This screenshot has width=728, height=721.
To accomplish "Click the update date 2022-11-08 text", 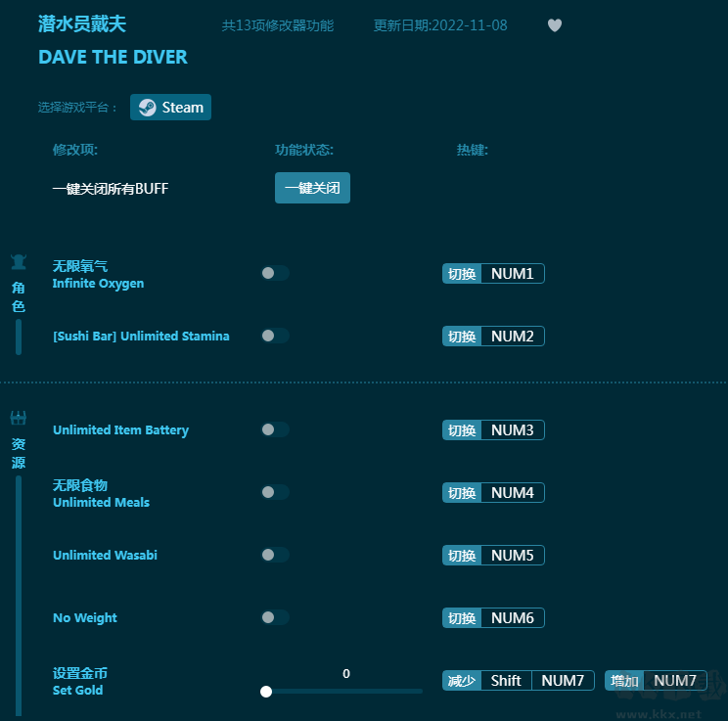I will click(x=440, y=25).
